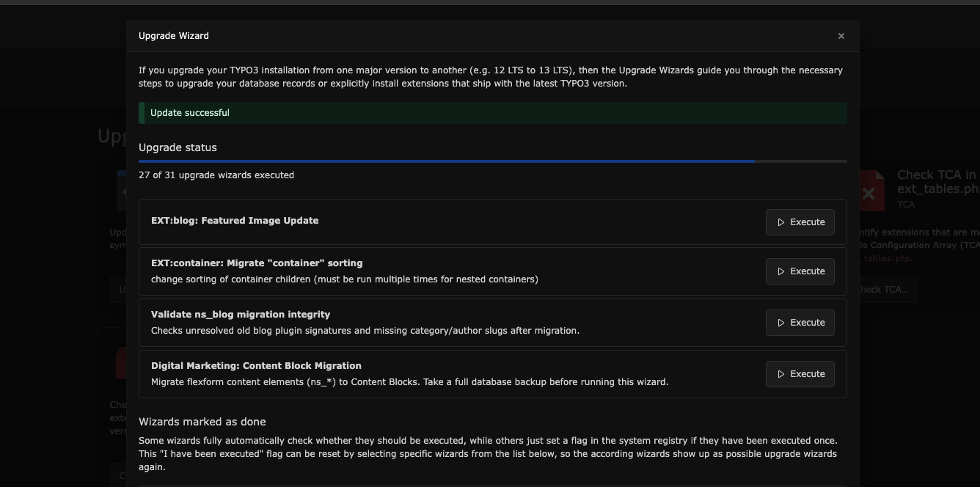Click the upgrade status progress bar
Viewport: 980px width, 487px height.
coord(493,161)
